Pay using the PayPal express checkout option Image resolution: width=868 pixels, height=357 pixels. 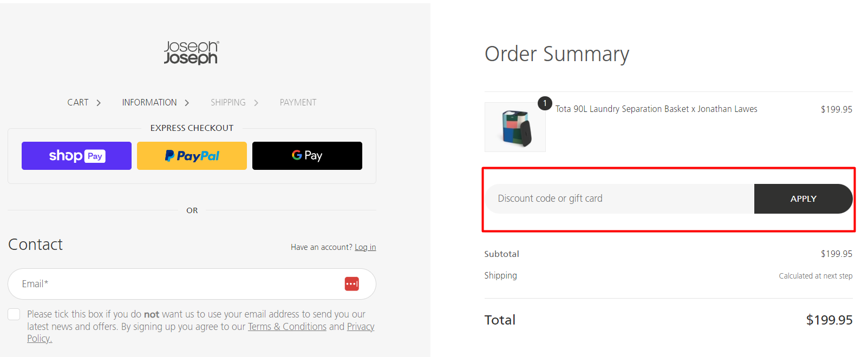point(192,155)
